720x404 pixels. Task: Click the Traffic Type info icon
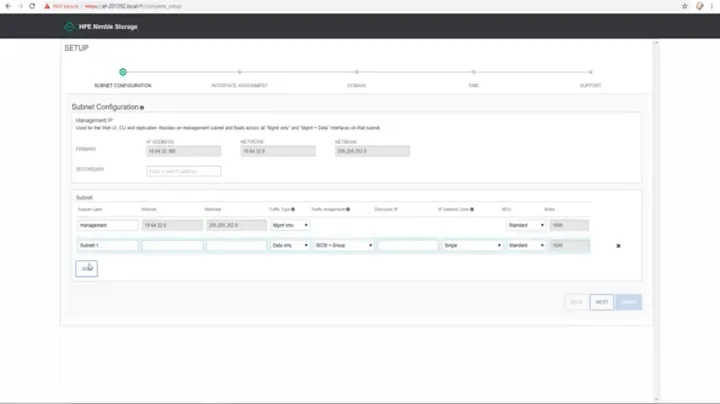pos(293,209)
